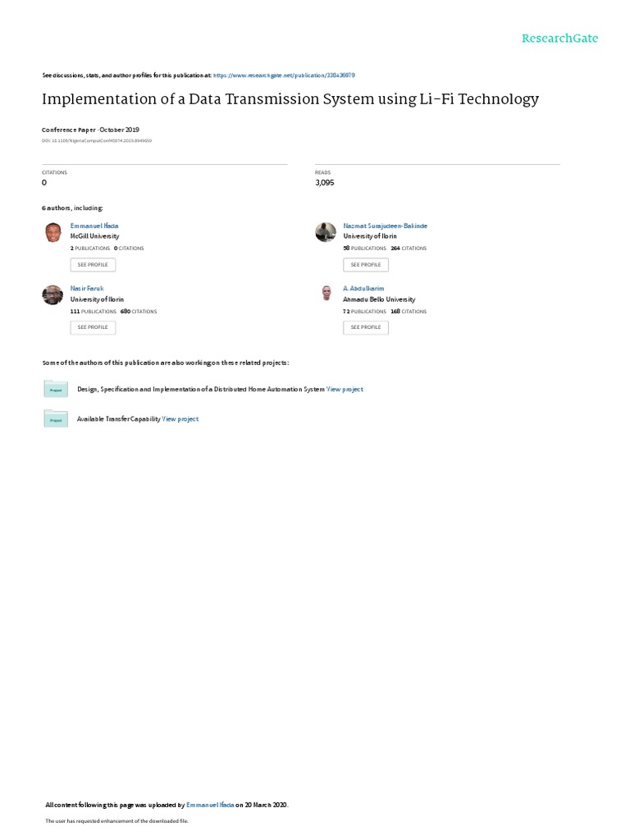Click Nazmat Surajudeen-Bakinde's profile photo
This screenshot has height=840, width=630.
[x=325, y=232]
